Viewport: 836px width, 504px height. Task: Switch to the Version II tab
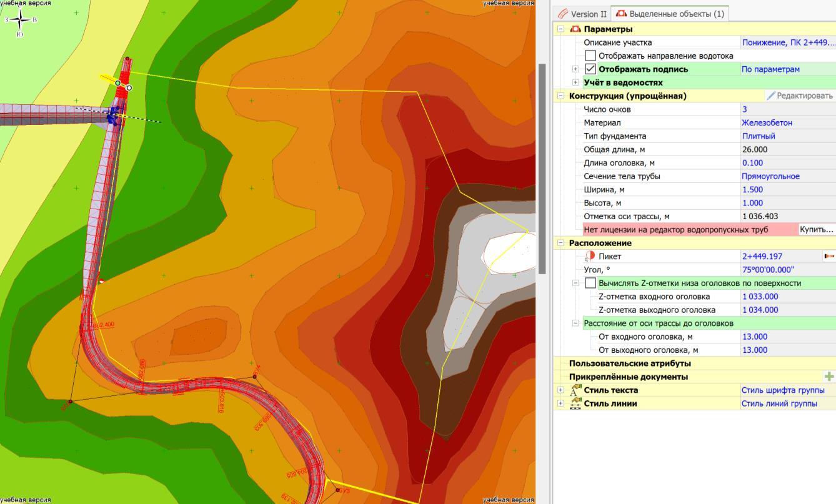click(582, 14)
